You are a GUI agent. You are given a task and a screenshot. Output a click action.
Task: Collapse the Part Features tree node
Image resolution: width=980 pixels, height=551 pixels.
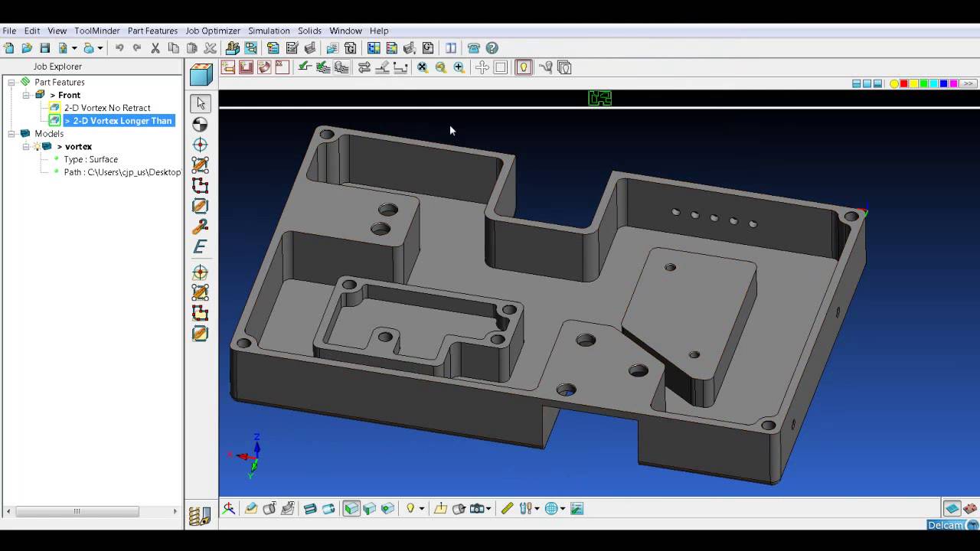11,82
